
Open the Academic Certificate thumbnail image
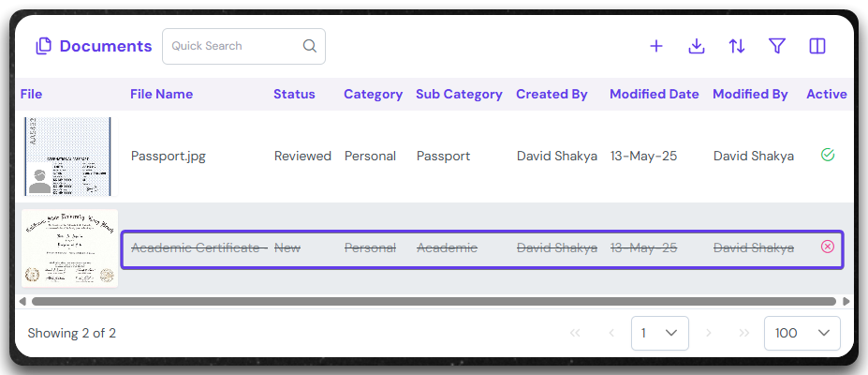(x=69, y=247)
